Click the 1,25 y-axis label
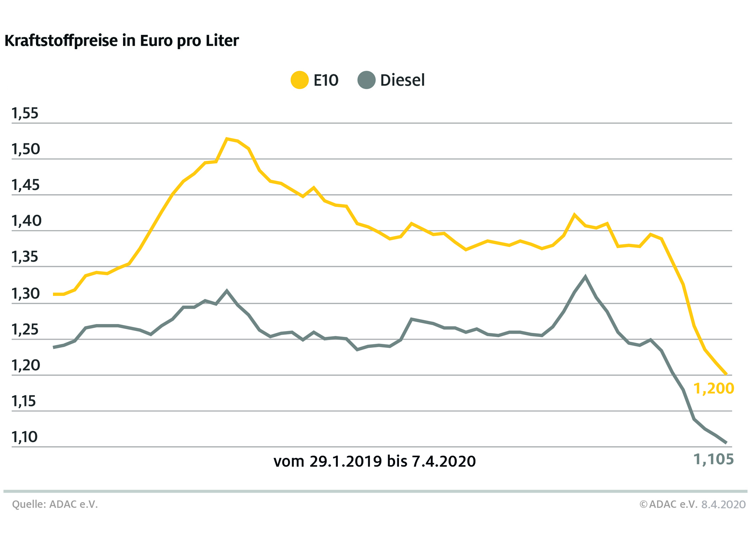The height and width of the screenshot is (546, 756). pos(25,330)
